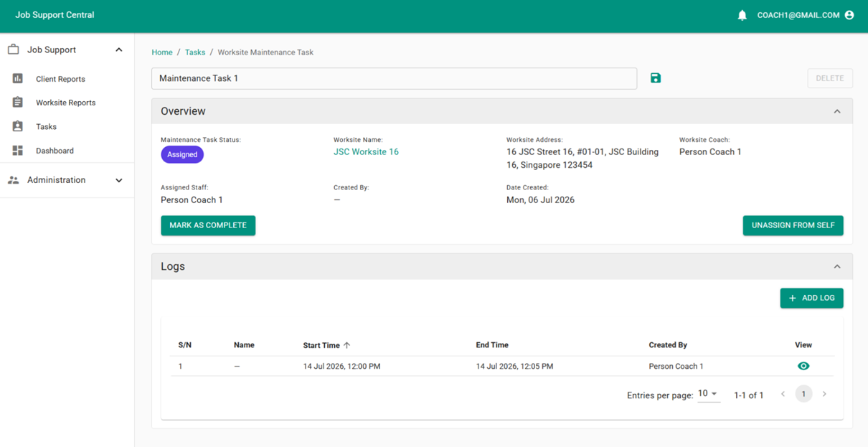The width and height of the screenshot is (868, 447).
Task: Click the Created By column header
Action: [x=668, y=345]
